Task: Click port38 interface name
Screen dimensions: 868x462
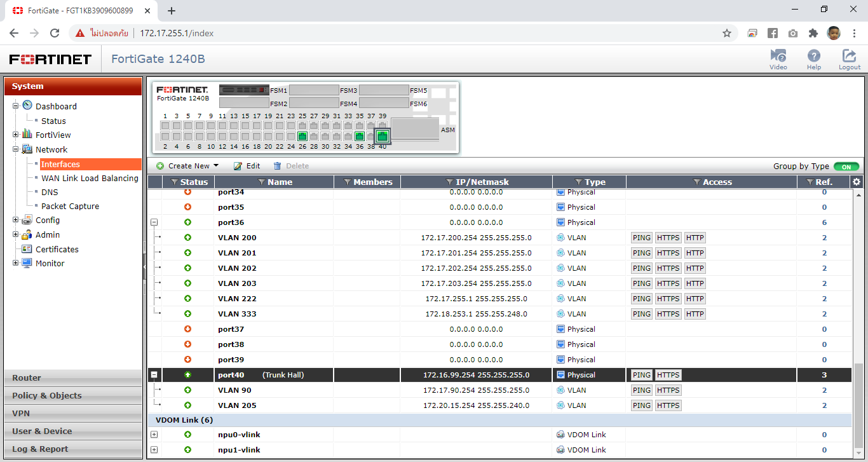Action: pos(231,344)
